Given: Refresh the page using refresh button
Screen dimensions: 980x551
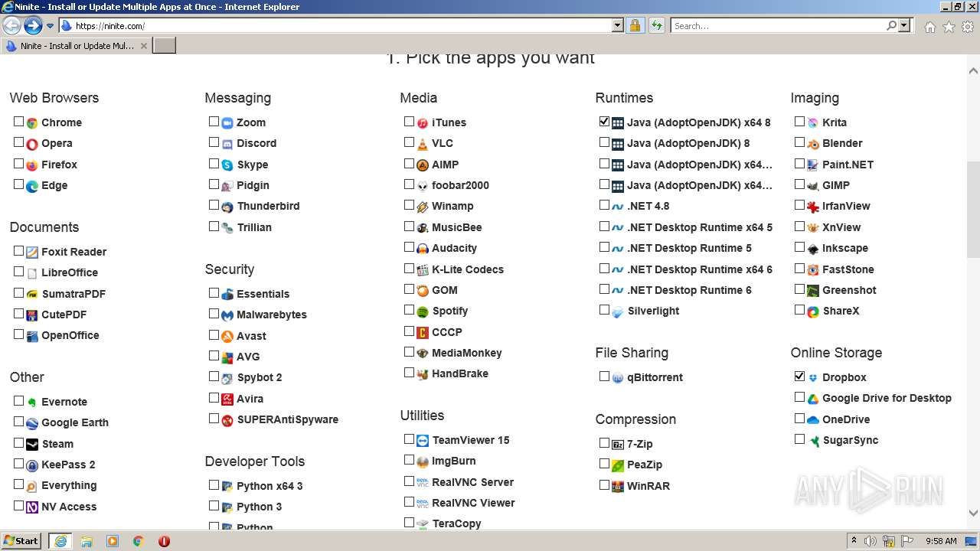Looking at the screenshot, I should 657,25.
